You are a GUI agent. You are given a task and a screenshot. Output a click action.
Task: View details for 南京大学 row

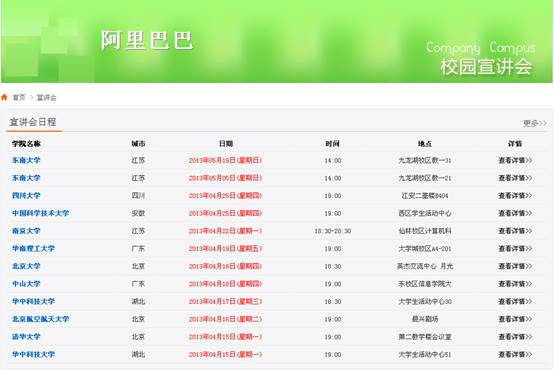[x=515, y=231]
